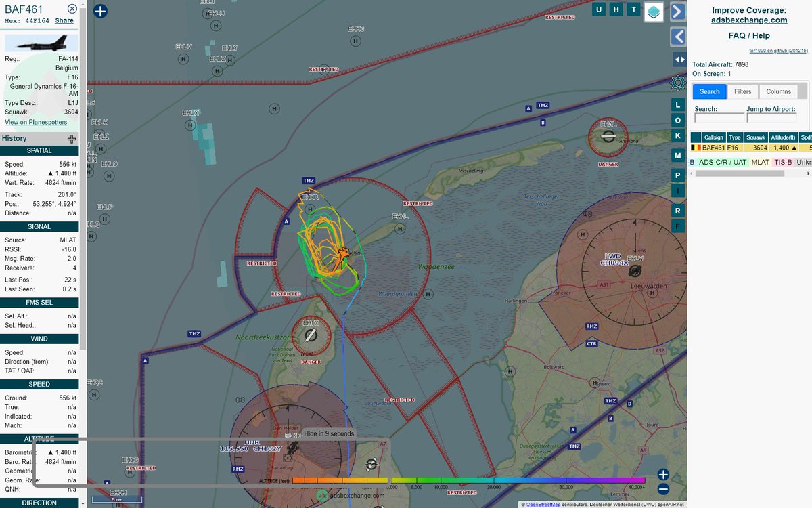Click the Jump to Airport field
The height and width of the screenshot is (508, 812).
point(771,118)
